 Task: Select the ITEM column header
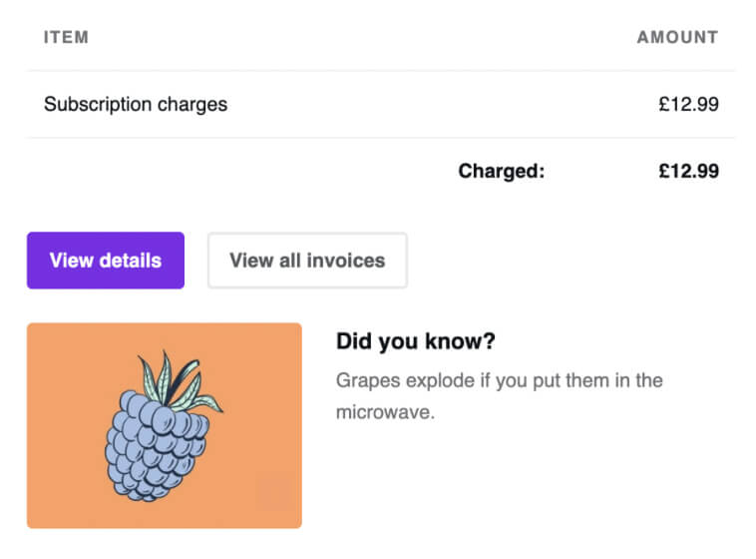(x=66, y=38)
